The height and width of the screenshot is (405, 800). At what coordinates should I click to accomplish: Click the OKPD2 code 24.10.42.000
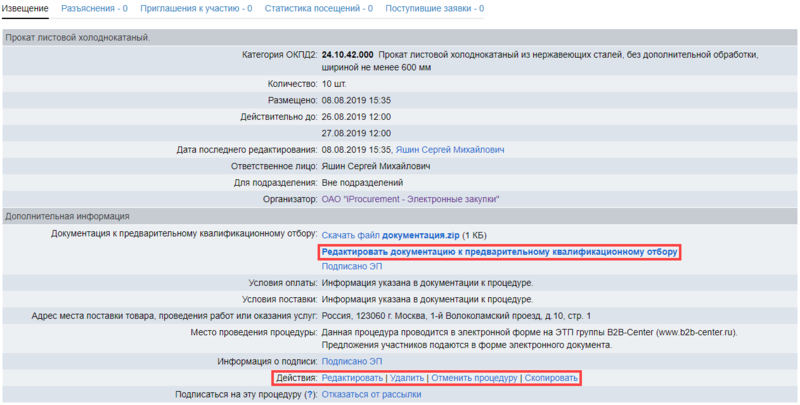coord(347,54)
